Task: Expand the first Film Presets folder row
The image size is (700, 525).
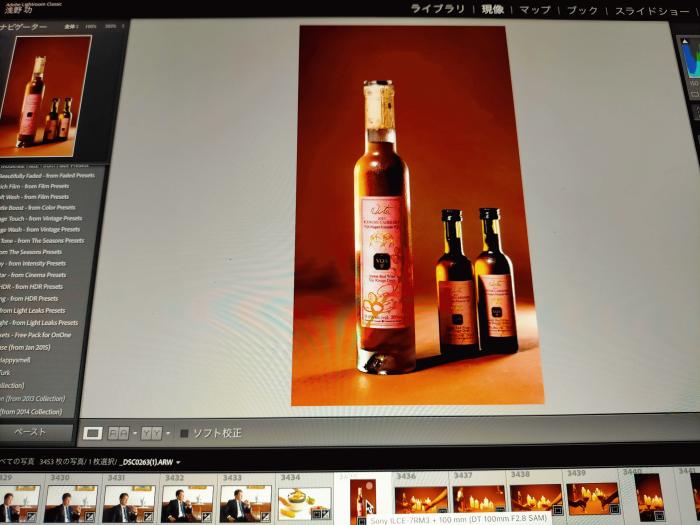Action: point(35,186)
